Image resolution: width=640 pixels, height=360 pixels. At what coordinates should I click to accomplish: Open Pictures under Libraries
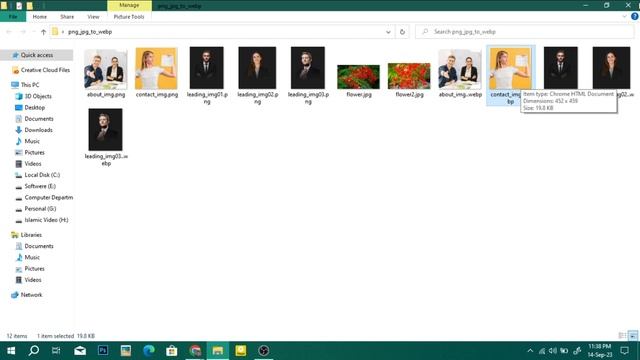pyautogui.click(x=34, y=269)
